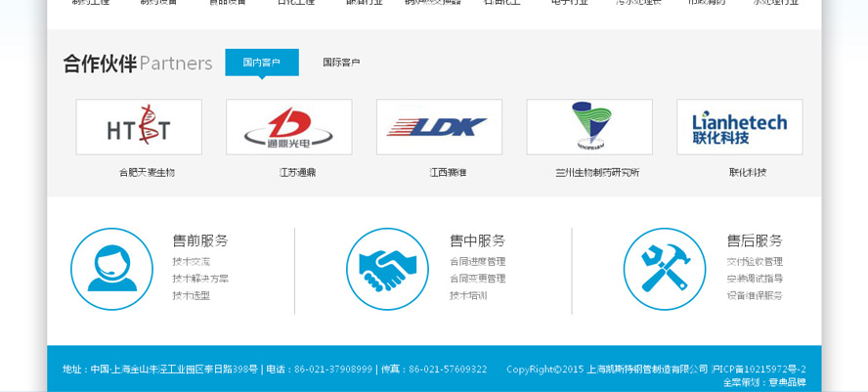Select the 安装调试指导 item
The image size is (868, 392).
point(755,279)
